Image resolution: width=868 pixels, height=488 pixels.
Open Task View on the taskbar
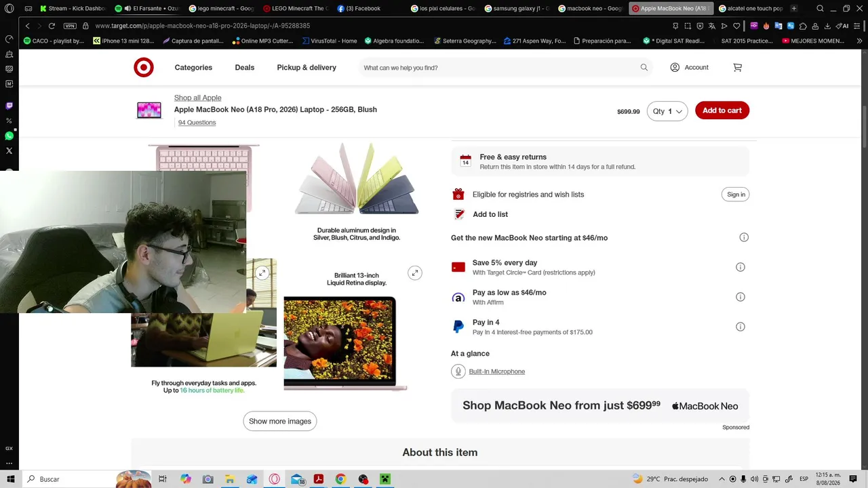tap(163, 479)
